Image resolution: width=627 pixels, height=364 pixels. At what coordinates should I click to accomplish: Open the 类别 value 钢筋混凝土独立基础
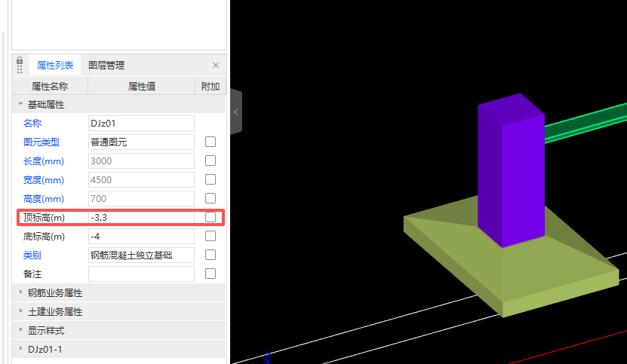click(141, 255)
